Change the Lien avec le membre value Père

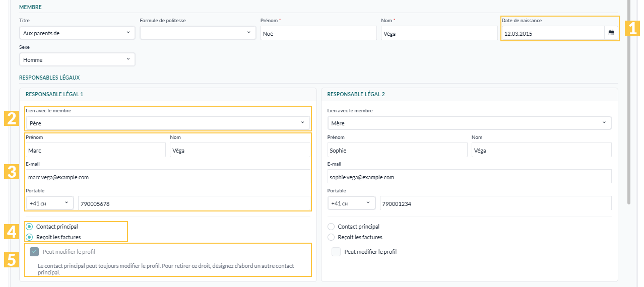coord(168,122)
